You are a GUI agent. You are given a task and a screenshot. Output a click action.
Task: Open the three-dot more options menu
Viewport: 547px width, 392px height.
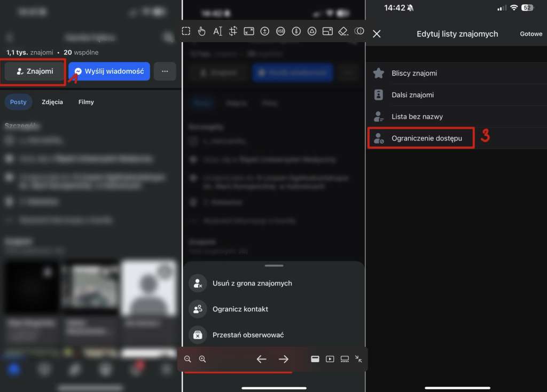click(165, 71)
